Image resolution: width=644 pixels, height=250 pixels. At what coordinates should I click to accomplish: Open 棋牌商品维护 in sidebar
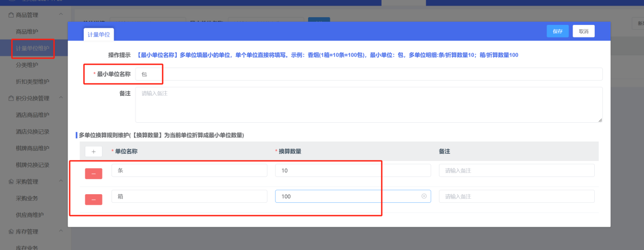click(32, 148)
